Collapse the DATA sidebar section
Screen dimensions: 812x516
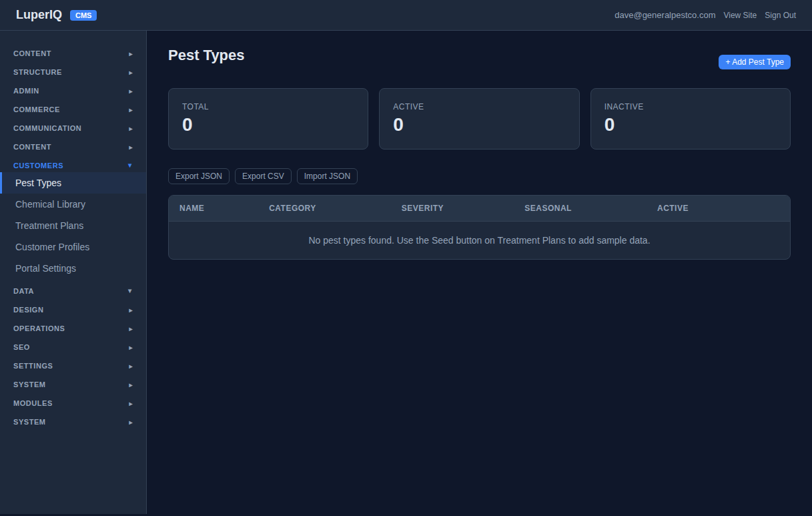click(72, 290)
